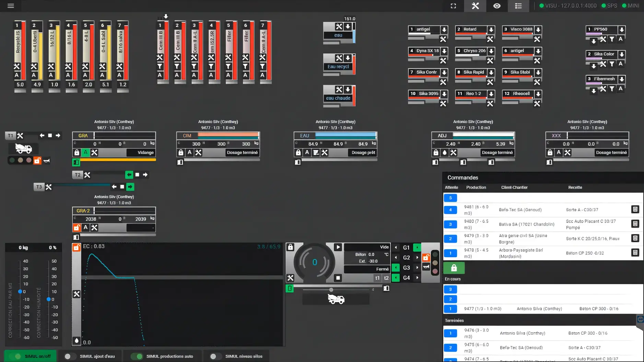Click the fullscreen icon in top toolbar
Viewport: 644px width, 362px height.
coord(453,6)
